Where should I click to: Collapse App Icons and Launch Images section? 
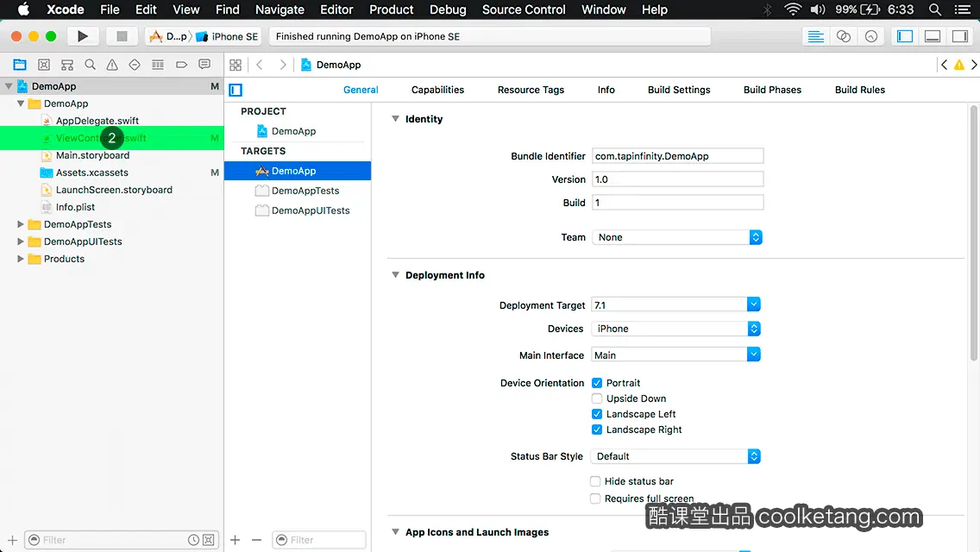[395, 531]
